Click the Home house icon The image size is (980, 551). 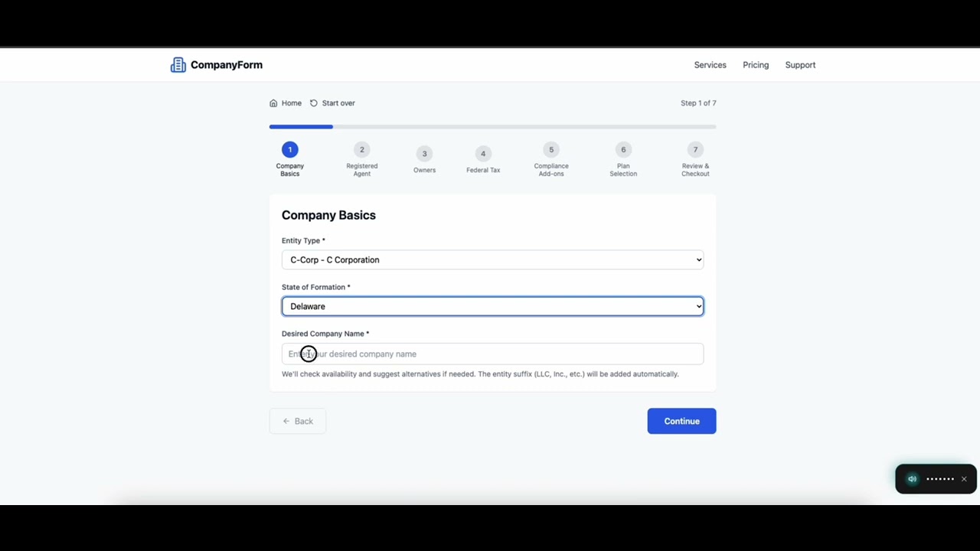[273, 103]
